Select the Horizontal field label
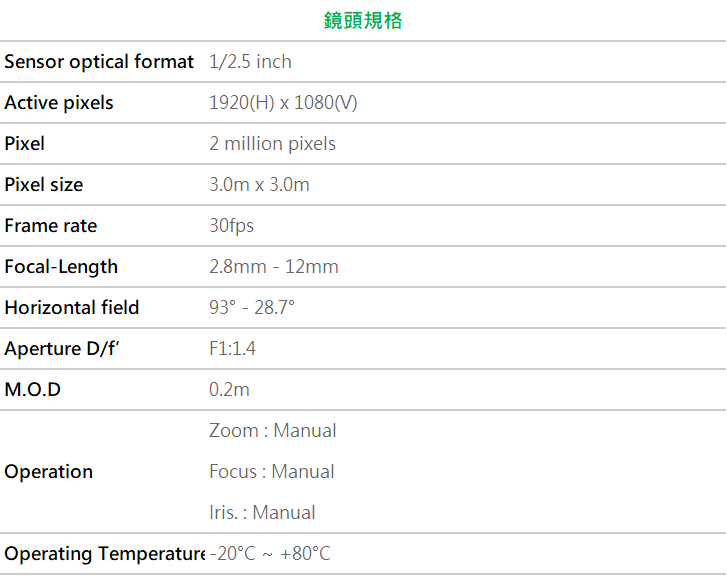The image size is (727, 576). point(72,308)
